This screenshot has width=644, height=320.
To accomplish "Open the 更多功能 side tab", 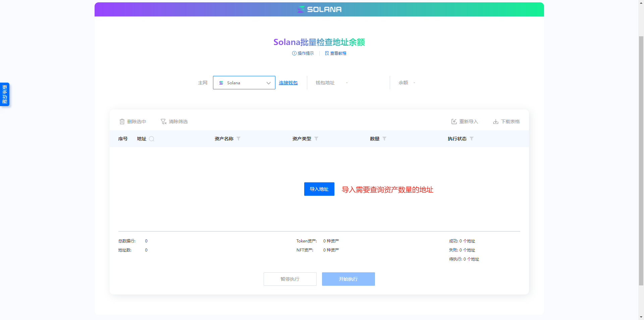I will [5, 94].
